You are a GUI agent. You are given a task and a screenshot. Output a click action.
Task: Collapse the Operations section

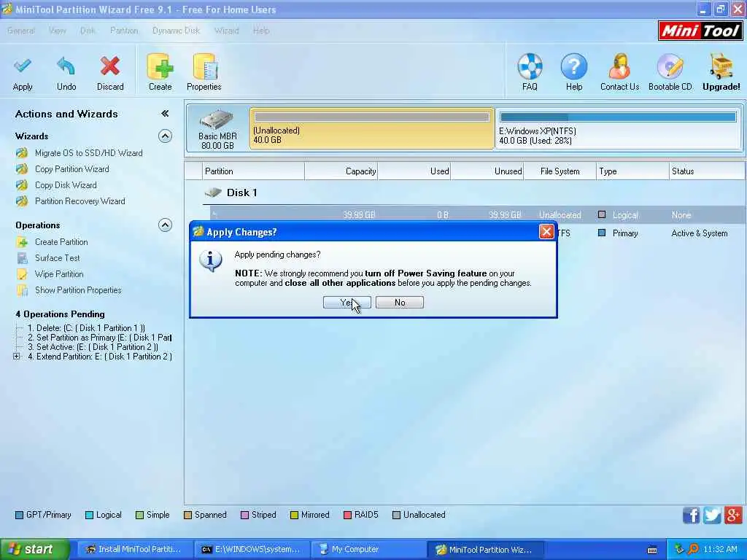(x=165, y=225)
